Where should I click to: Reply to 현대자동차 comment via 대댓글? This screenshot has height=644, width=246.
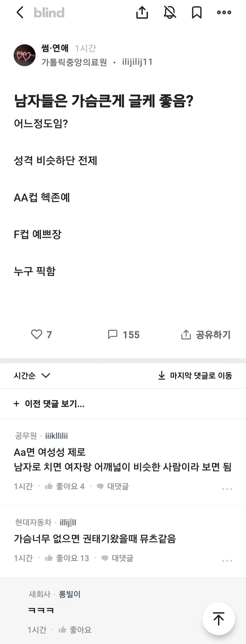pyautogui.click(x=117, y=558)
